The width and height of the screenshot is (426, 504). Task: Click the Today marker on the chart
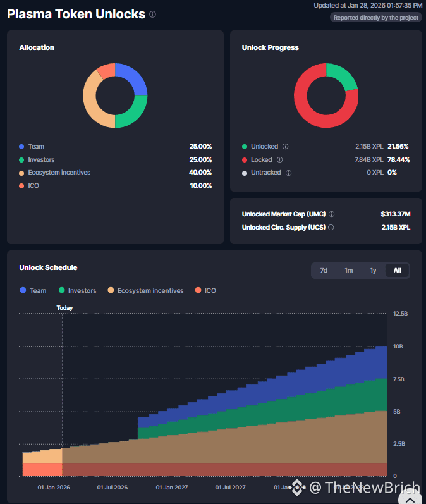pos(64,308)
